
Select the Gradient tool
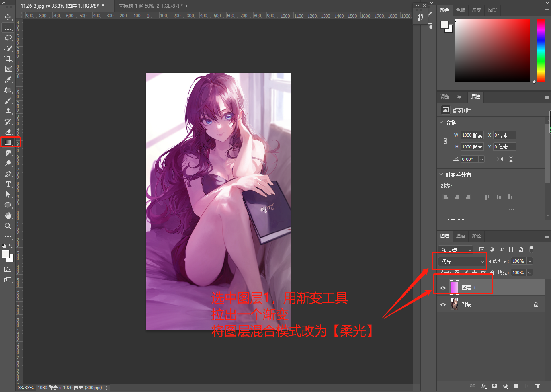coord(8,142)
